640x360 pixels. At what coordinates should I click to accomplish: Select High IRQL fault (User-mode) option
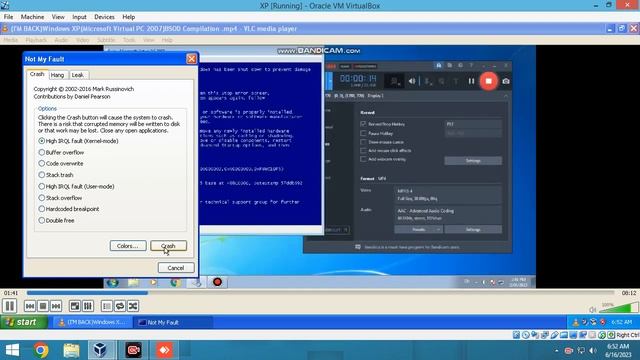76,186
